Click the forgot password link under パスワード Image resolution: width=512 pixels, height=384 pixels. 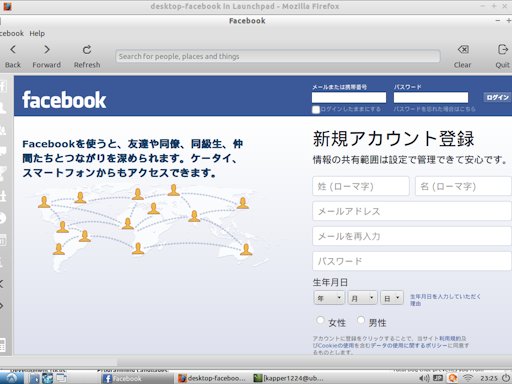(x=434, y=109)
